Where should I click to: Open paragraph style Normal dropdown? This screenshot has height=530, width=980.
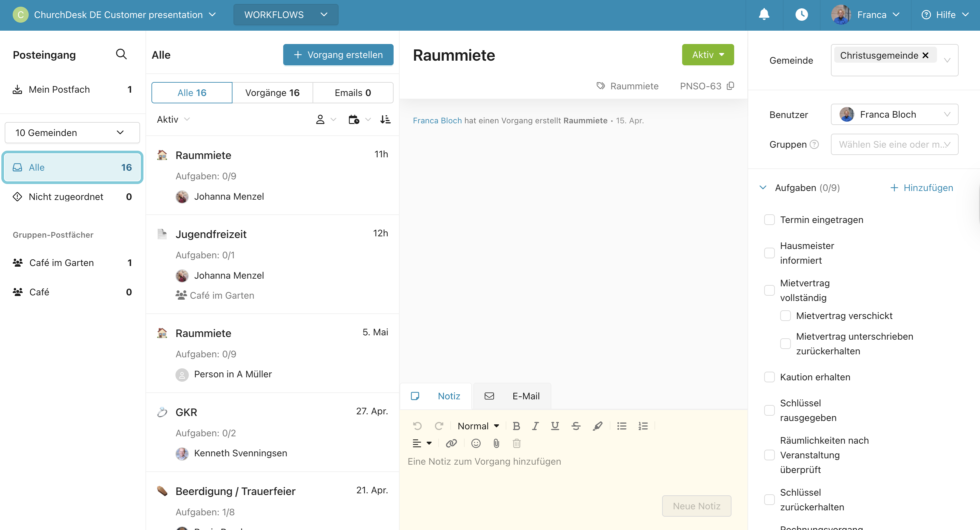478,426
